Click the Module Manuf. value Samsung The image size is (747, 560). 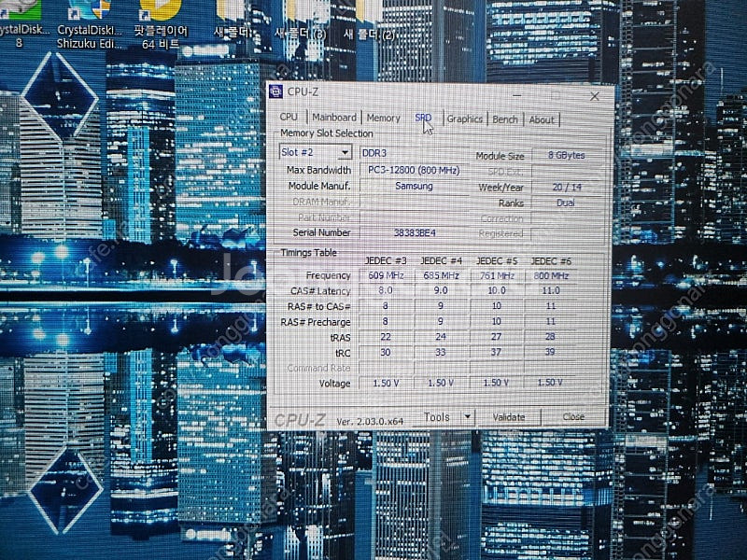[x=414, y=186]
